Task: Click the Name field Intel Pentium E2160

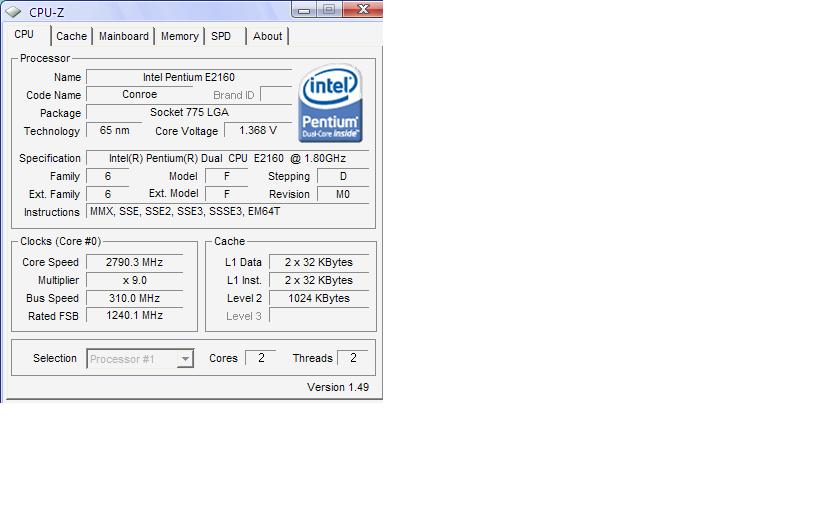Action: pos(189,77)
